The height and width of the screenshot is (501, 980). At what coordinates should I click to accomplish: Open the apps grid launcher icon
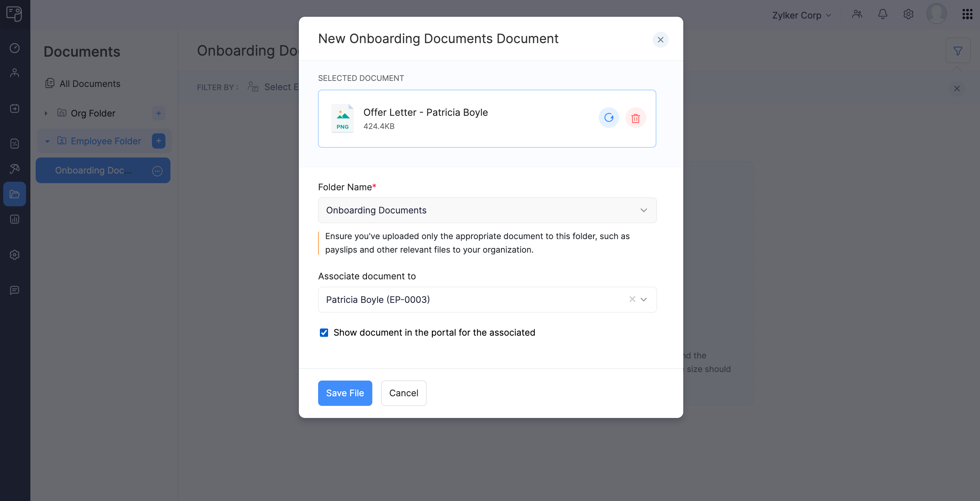967,15
